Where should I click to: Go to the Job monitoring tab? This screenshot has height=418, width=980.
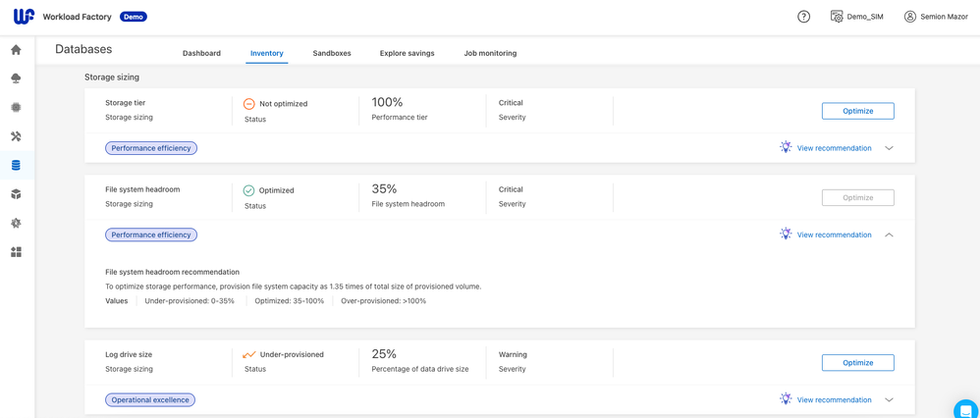[x=490, y=53]
